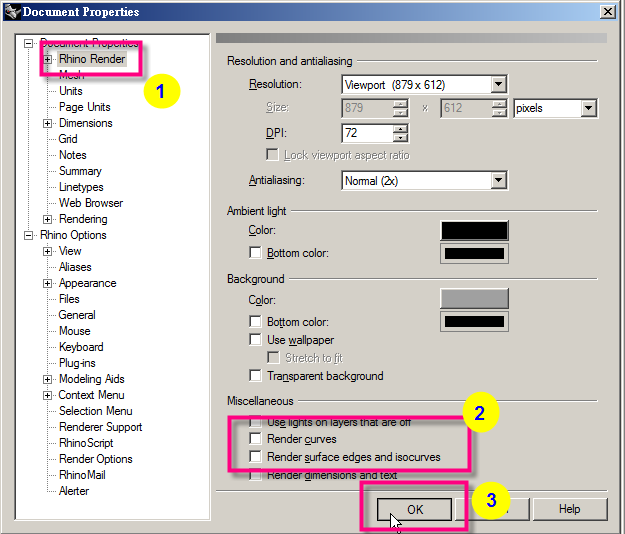Select RhinoMail in the tree

82,475
